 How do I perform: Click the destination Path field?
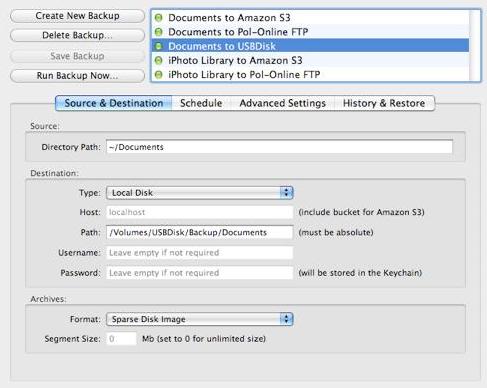coord(199,232)
